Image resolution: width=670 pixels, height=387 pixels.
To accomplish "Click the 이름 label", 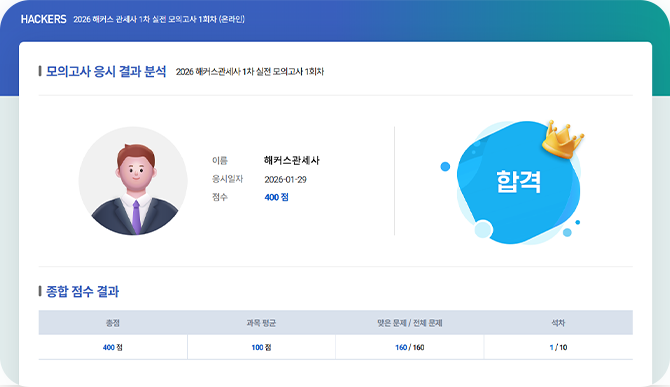I will click(x=220, y=161).
